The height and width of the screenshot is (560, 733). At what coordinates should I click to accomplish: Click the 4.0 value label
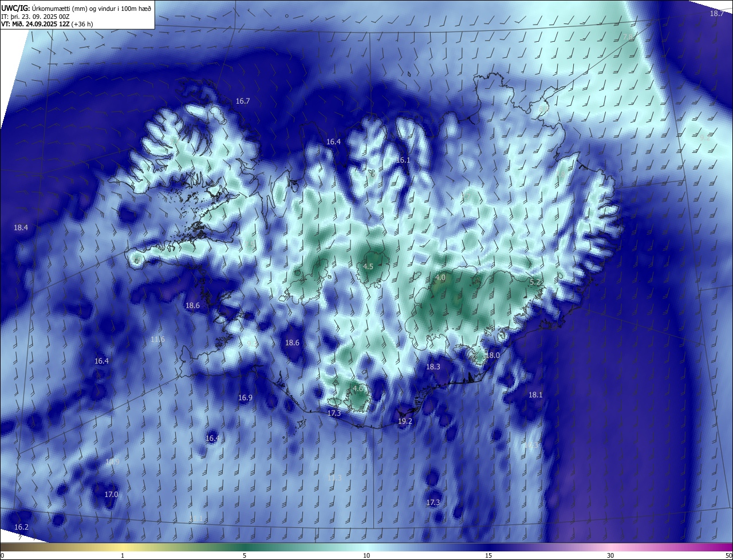point(440,277)
